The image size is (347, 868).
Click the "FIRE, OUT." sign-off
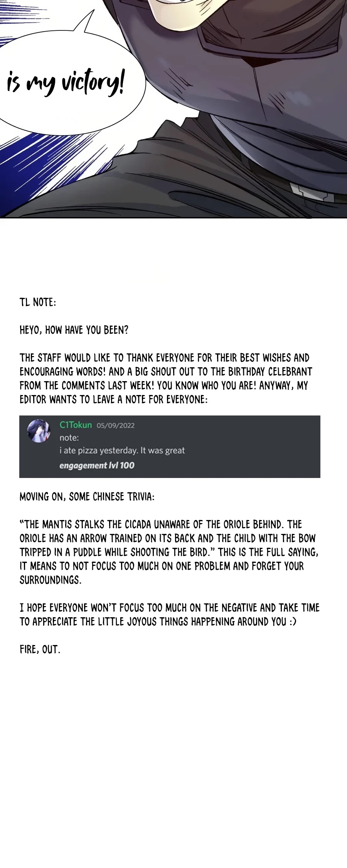tap(40, 650)
